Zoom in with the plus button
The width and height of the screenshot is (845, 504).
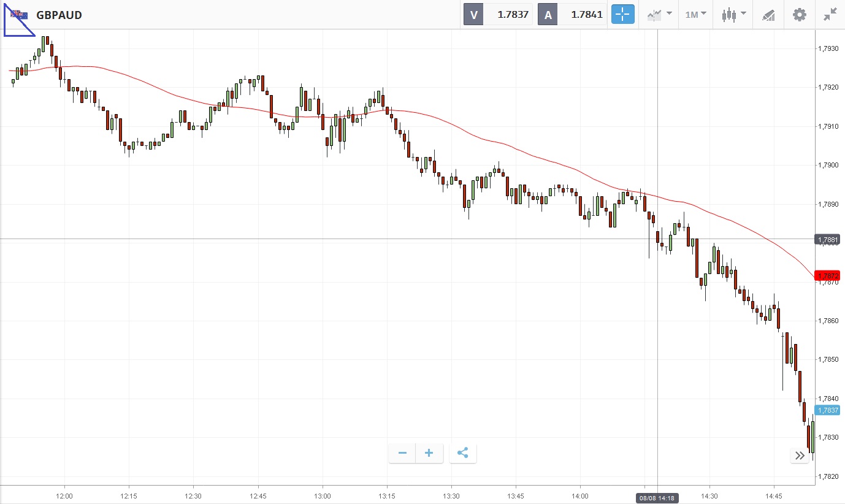pyautogui.click(x=429, y=453)
